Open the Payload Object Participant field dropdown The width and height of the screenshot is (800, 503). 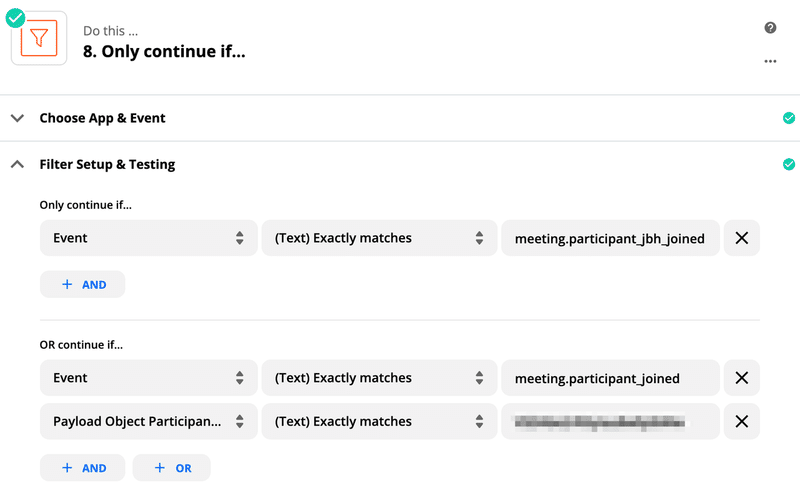point(148,421)
